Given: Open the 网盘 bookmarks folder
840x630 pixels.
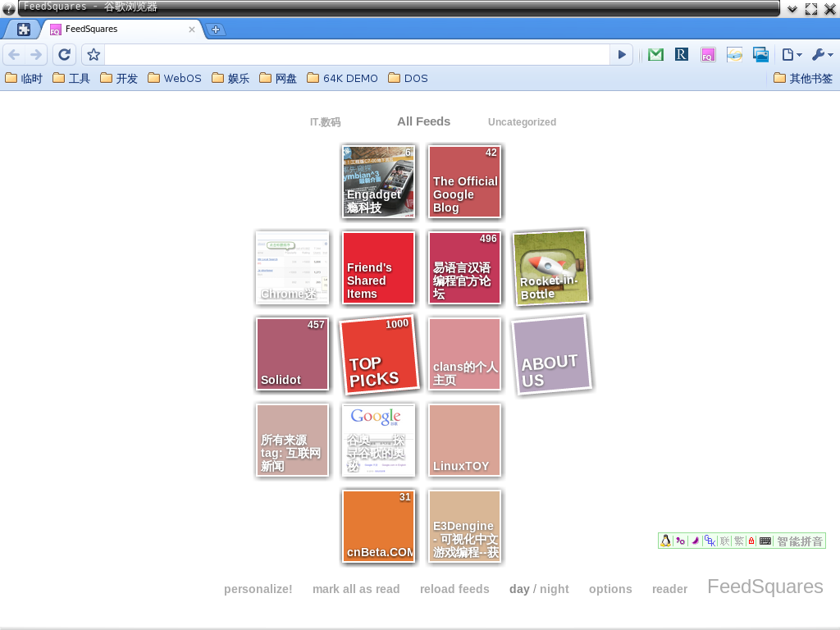Looking at the screenshot, I should point(278,79).
